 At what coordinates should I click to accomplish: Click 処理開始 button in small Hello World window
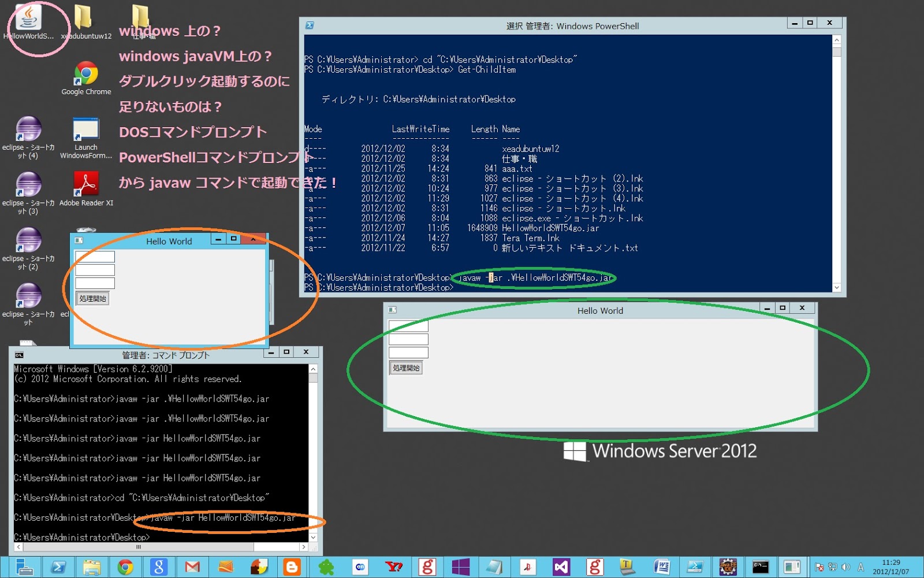click(93, 298)
